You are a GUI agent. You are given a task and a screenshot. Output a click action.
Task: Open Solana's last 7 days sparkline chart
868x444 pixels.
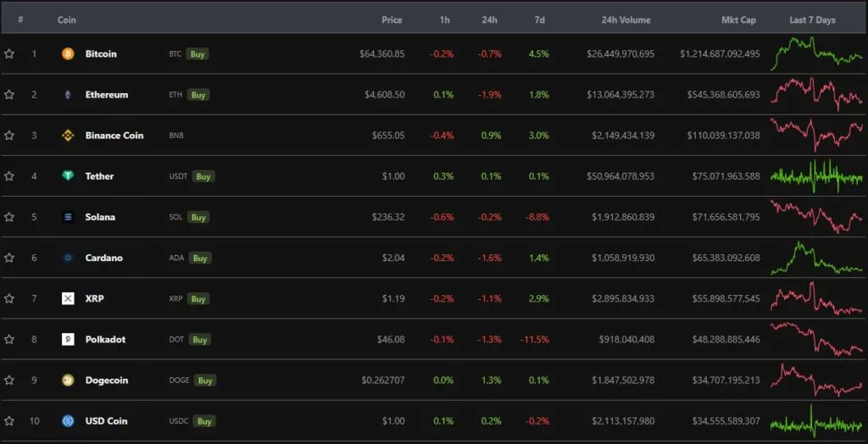(x=815, y=217)
